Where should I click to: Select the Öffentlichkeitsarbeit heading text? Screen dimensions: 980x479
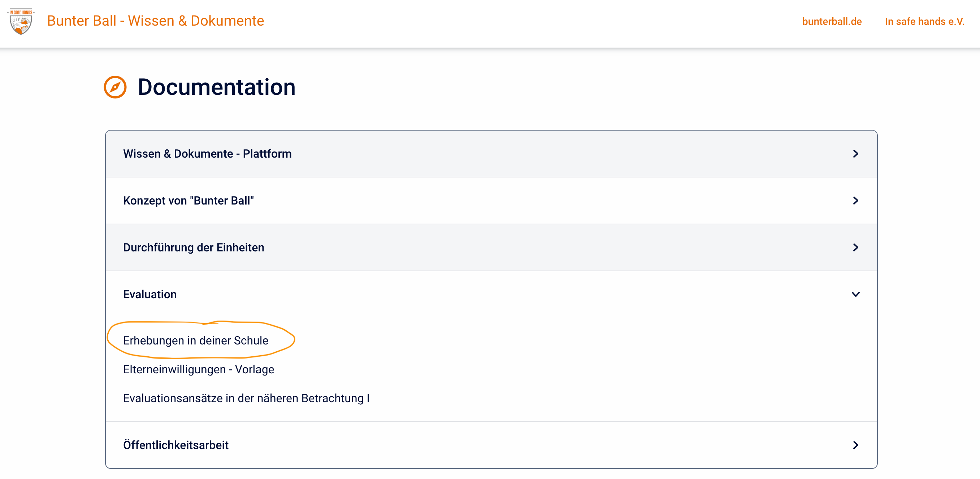tap(175, 445)
